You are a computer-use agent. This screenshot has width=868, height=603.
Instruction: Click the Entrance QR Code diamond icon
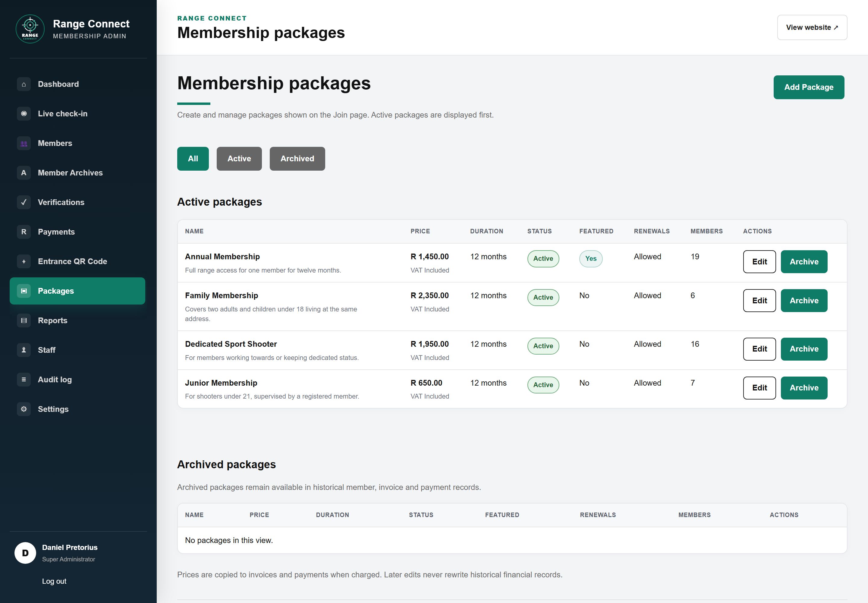tap(24, 261)
